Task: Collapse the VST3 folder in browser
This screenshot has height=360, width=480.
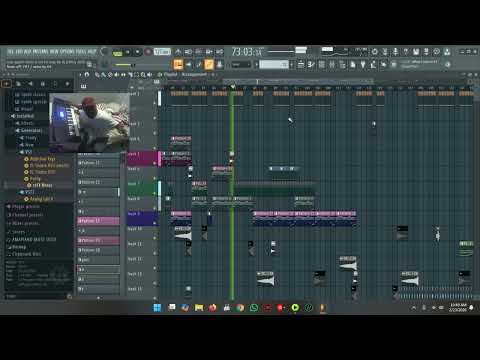Action: [x=27, y=192]
